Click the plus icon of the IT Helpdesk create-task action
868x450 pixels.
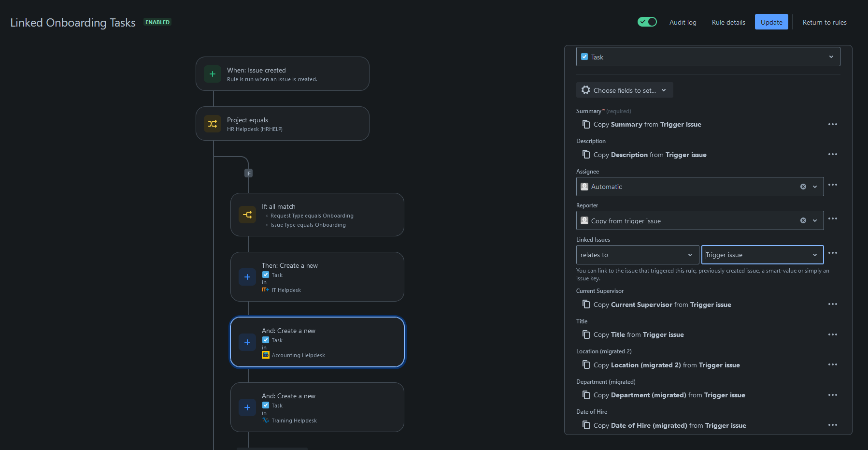pos(247,277)
